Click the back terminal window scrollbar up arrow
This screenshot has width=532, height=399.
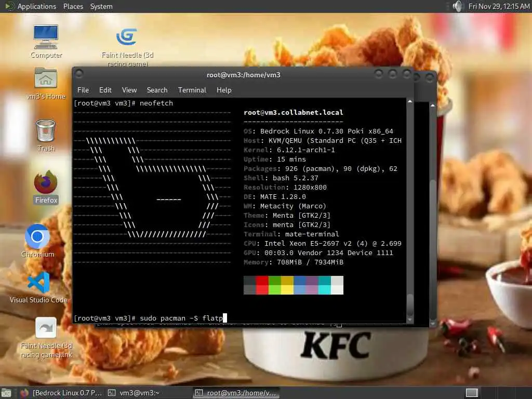click(x=433, y=106)
